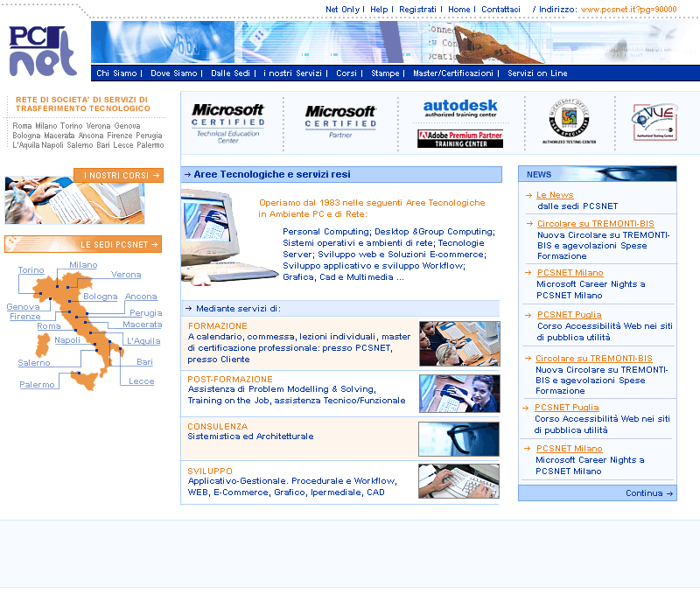Open Genova office link
Image resolution: width=700 pixels, height=601 pixels.
(x=24, y=307)
